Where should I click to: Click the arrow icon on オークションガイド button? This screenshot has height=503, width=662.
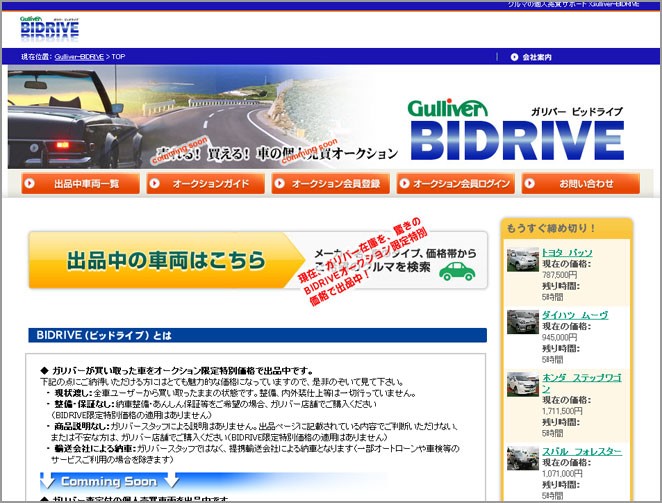click(155, 183)
